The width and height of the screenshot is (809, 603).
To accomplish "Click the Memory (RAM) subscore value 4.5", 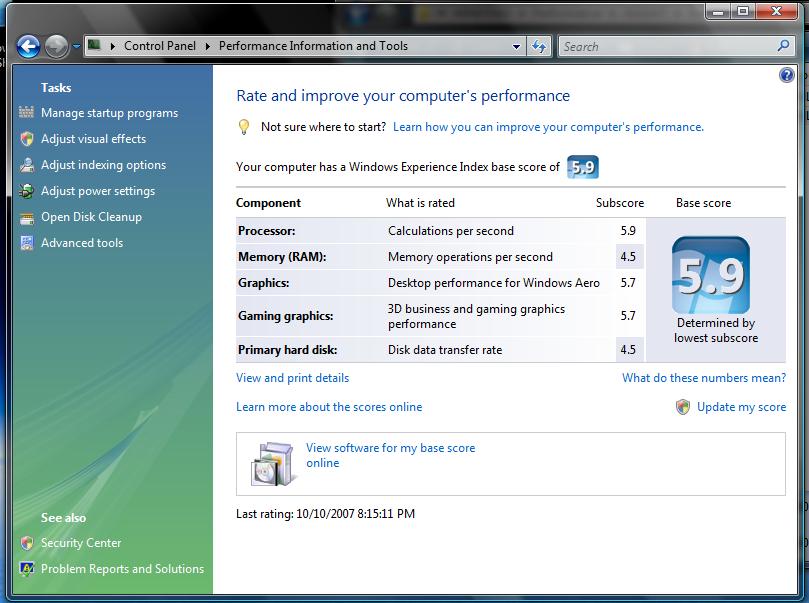I will [628, 257].
